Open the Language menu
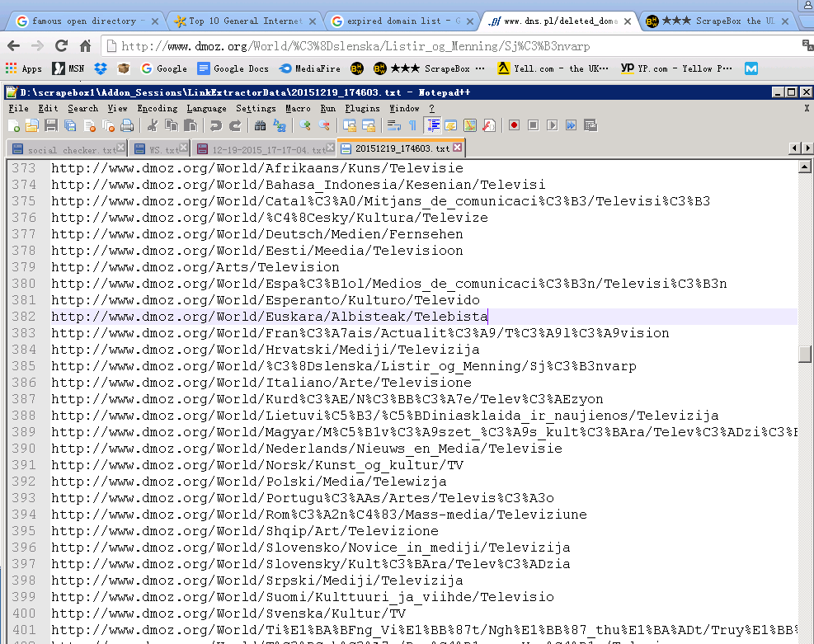This screenshot has width=814, height=644. coord(207,109)
